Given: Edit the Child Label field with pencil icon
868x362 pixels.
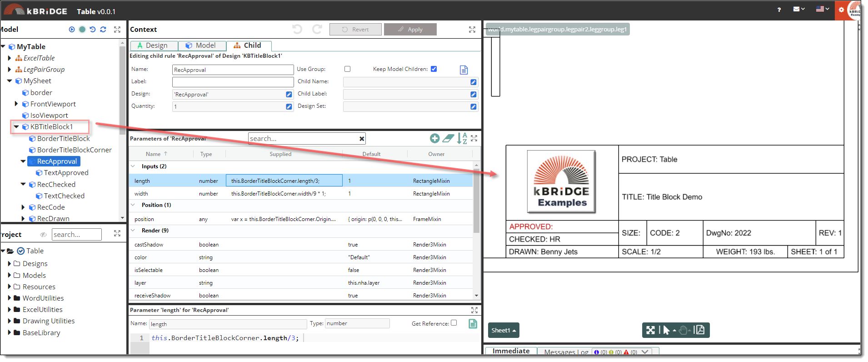Looking at the screenshot, I should click(x=474, y=95).
